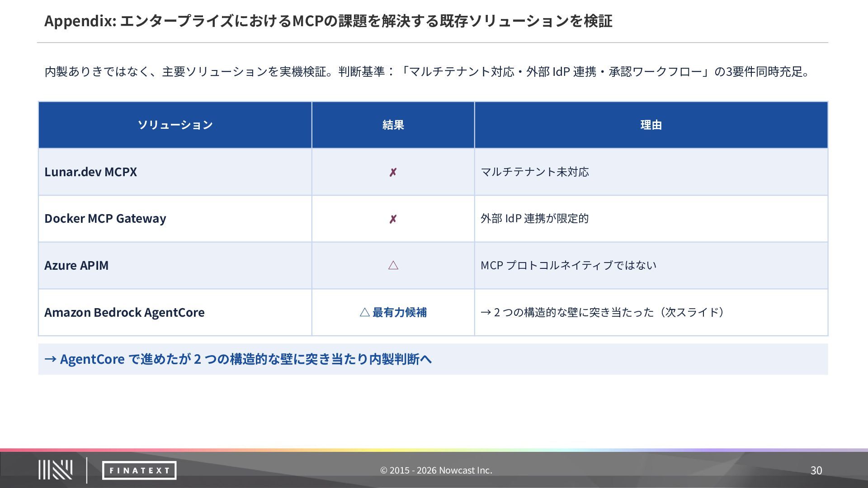Click the triangle next to 最有力候補

click(364, 312)
